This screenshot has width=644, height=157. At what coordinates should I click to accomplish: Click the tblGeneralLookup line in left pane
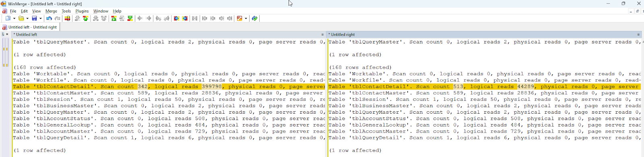tap(169, 125)
